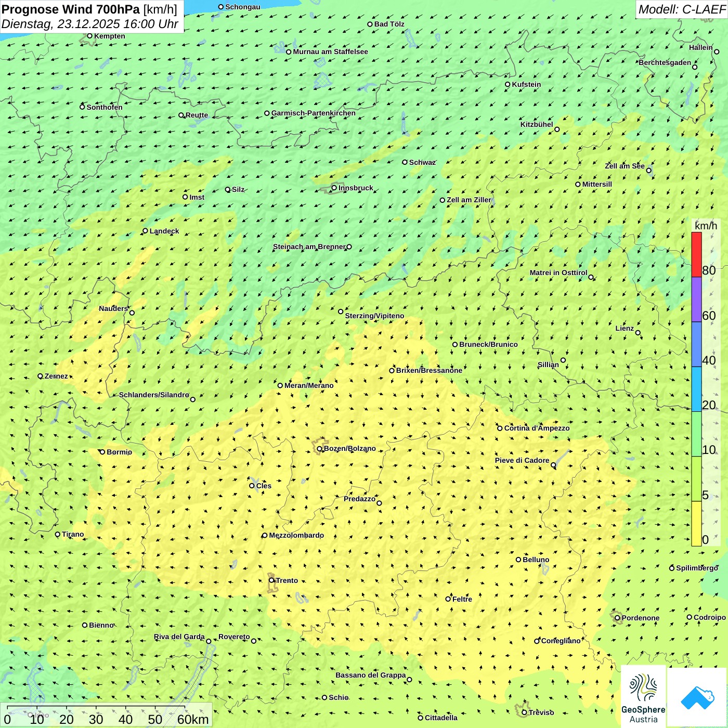Select the Kempten city label
The width and height of the screenshot is (728, 728).
pyautogui.click(x=109, y=36)
